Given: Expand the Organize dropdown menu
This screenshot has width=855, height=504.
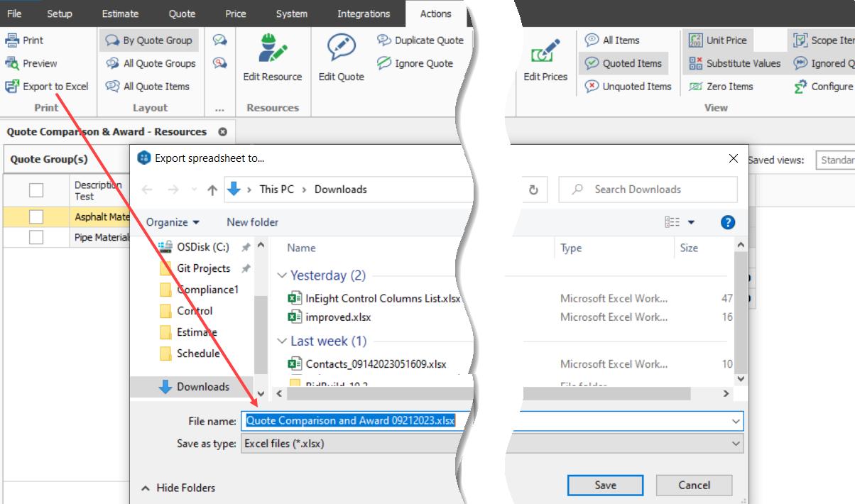Looking at the screenshot, I should pyautogui.click(x=173, y=222).
